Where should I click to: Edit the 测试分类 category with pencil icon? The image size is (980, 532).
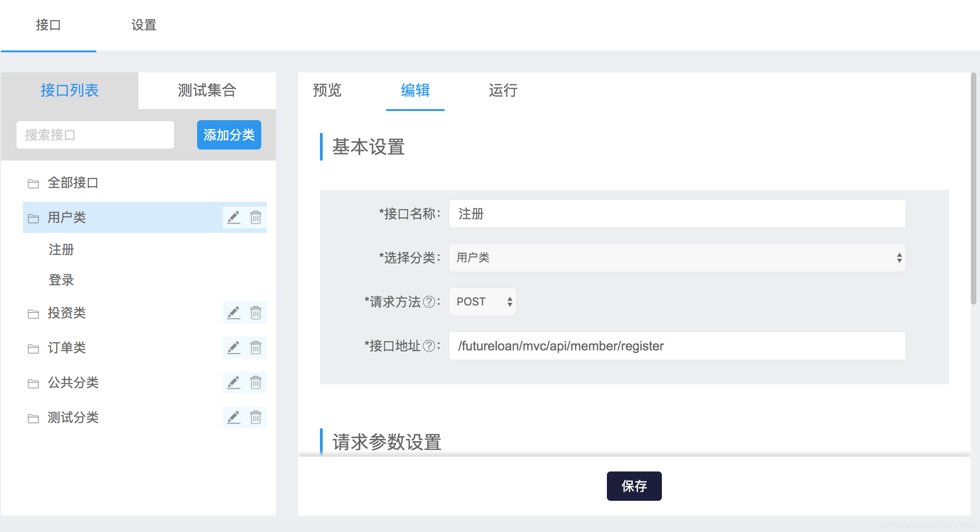coord(234,417)
